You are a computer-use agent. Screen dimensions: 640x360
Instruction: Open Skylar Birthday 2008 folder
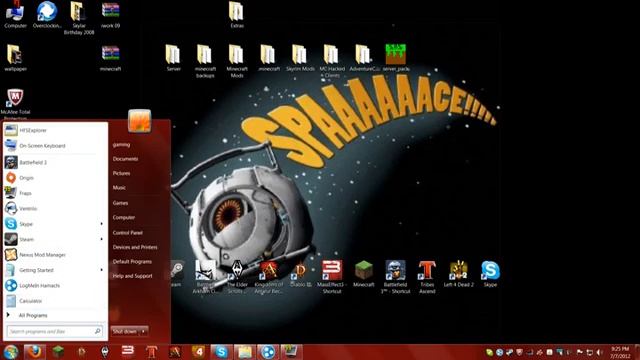tap(79, 18)
